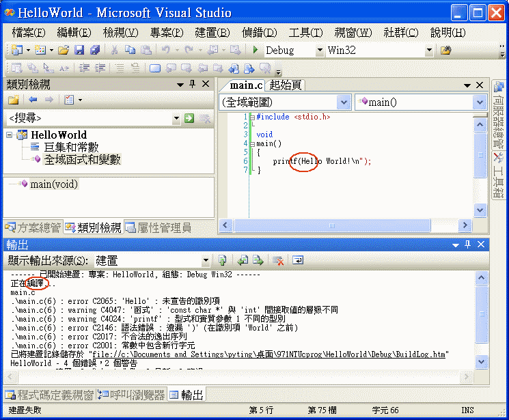Switch to the Property Manager tab (屬性管理員)
509x420 pixels.
pos(159,227)
